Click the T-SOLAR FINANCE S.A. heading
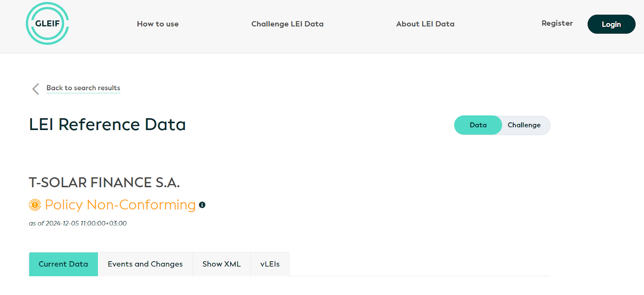644x295 pixels. coord(104,183)
